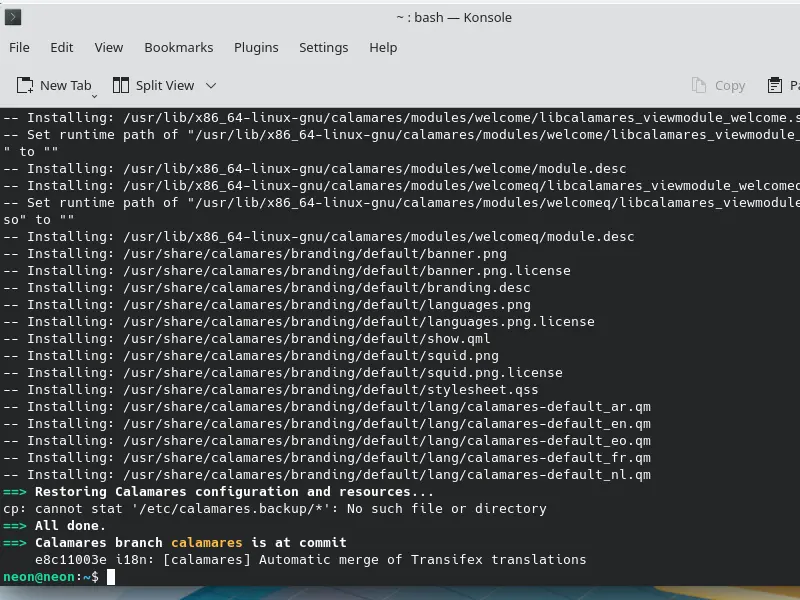Click the stylesheet.qss install line
The height and width of the screenshot is (600, 800).
point(271,390)
